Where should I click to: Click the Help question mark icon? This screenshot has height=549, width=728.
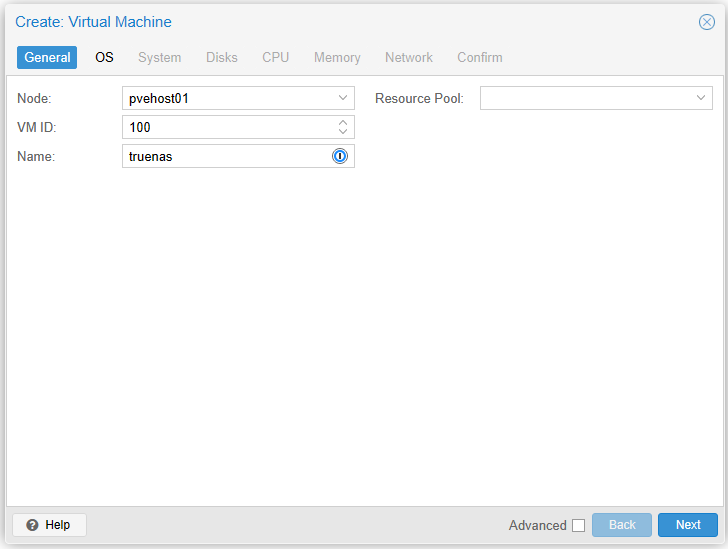tap(32, 525)
